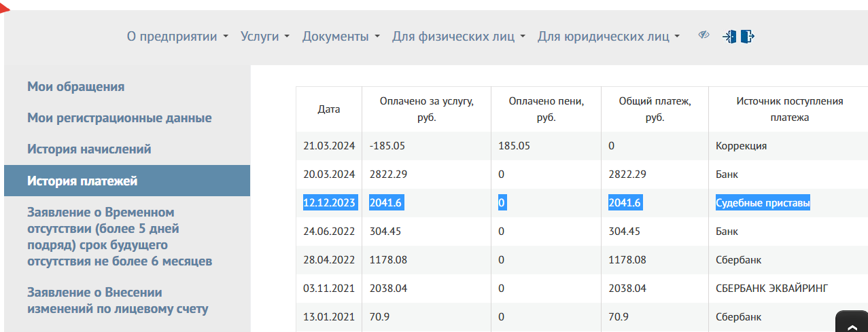Select "История начислений" in the sidebar
The image size is (868, 332).
[x=89, y=149]
